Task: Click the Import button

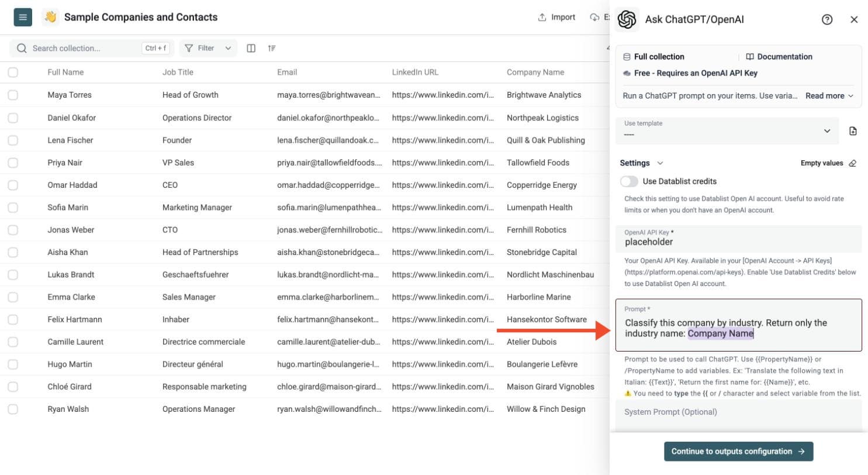Action: tap(556, 17)
